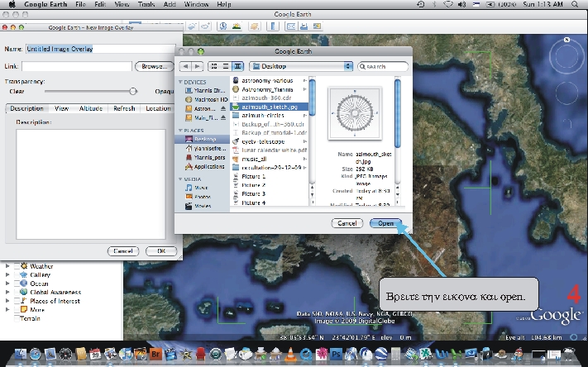Click the preview pane scrollbar
This screenshot has width=588, height=367.
[x=398, y=113]
